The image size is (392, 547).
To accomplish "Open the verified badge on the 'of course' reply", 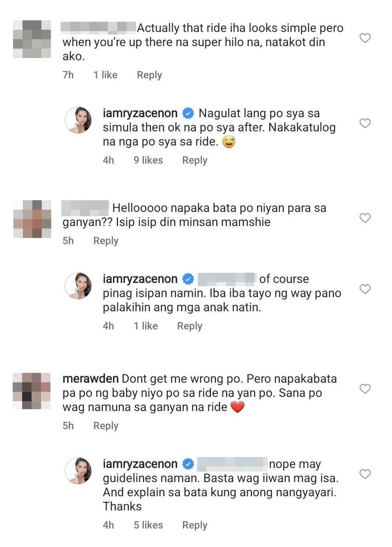I will click(x=188, y=279).
